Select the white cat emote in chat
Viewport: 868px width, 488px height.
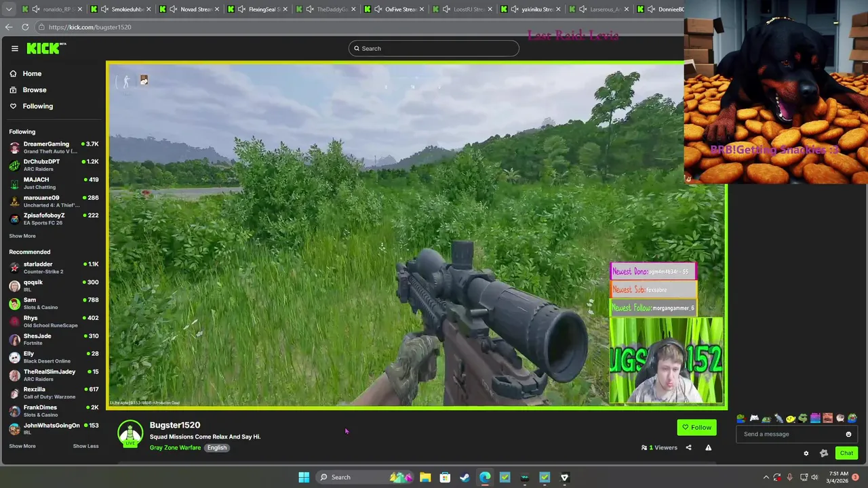point(753,418)
